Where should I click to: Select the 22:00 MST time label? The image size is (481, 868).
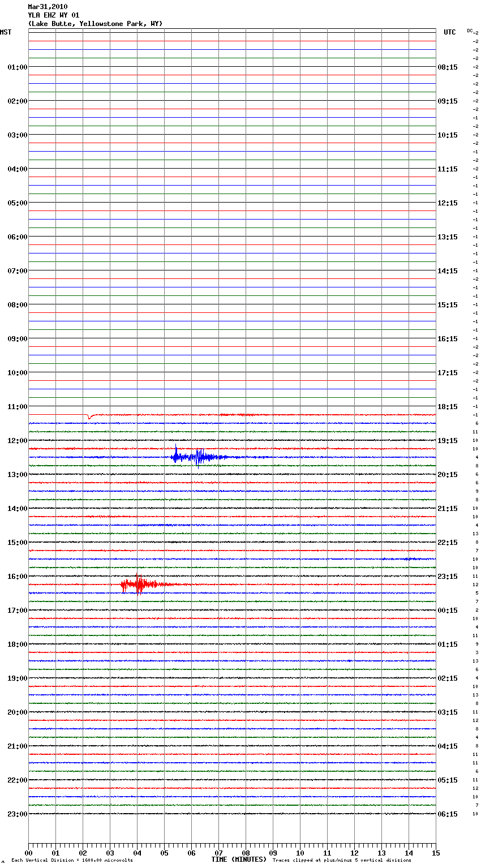click(18, 780)
